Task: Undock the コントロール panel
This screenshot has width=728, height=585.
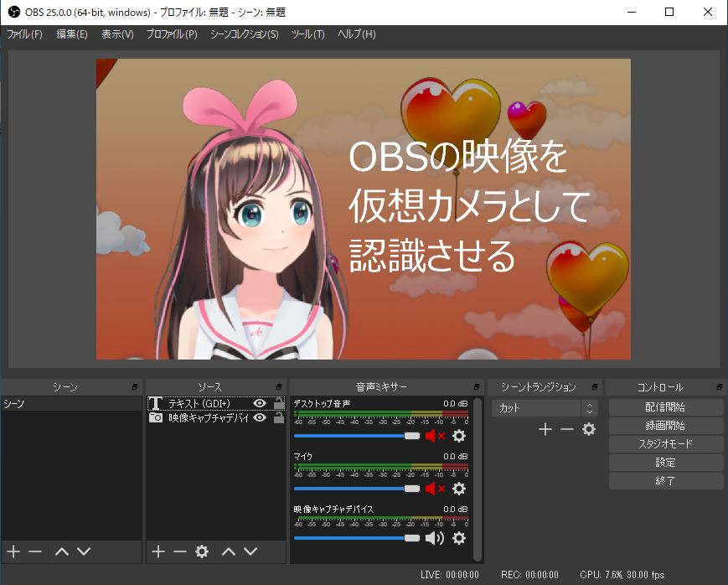Action: [x=720, y=386]
